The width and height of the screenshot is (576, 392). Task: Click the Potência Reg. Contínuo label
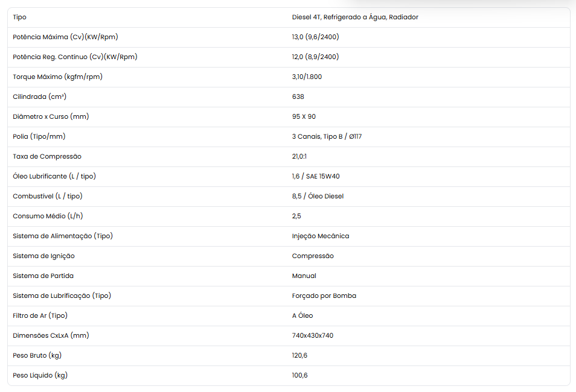point(75,57)
